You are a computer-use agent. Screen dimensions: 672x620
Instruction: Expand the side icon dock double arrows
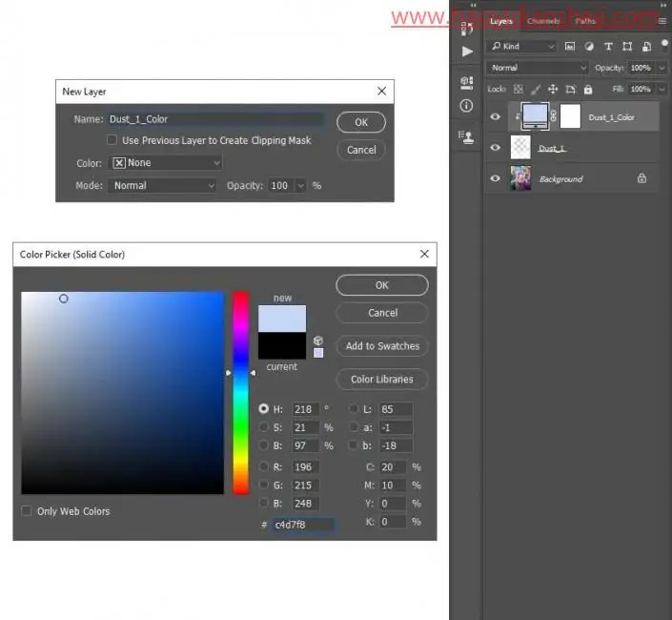pyautogui.click(x=473, y=5)
